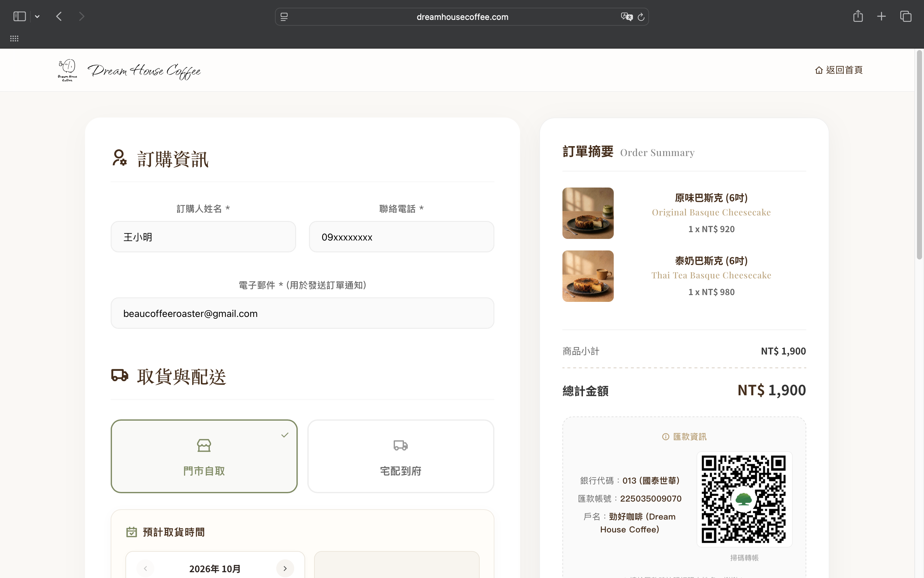Click 原味巴斯克 cheesecake thumbnail
The height and width of the screenshot is (578, 924).
[x=588, y=213]
